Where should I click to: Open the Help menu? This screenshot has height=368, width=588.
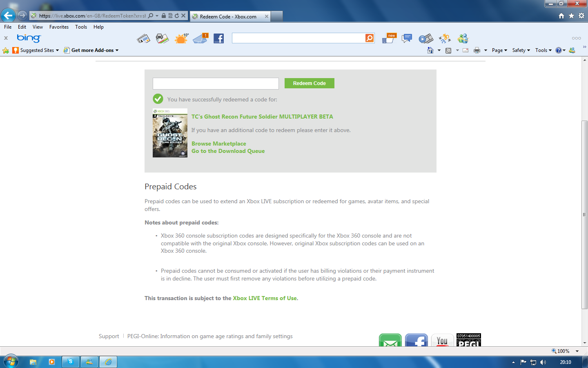pos(98,27)
